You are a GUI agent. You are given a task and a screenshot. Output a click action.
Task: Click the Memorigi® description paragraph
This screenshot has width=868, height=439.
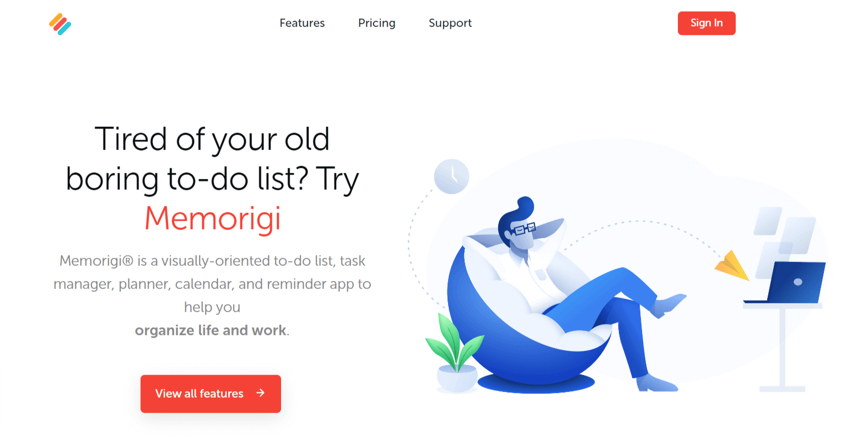[x=212, y=295]
